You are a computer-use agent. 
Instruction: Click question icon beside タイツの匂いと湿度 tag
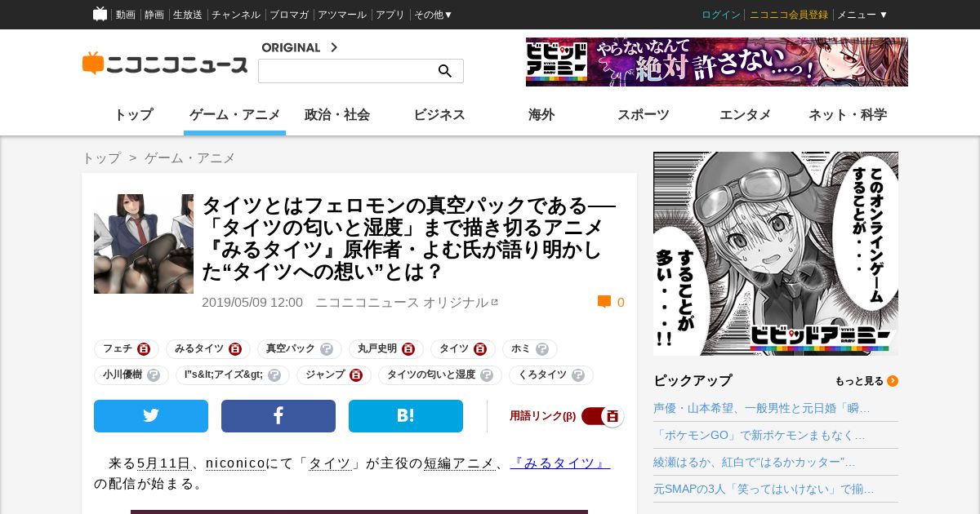click(x=487, y=375)
